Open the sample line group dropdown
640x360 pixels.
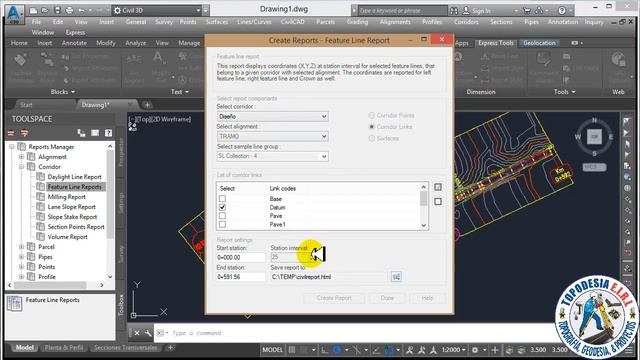click(x=273, y=156)
